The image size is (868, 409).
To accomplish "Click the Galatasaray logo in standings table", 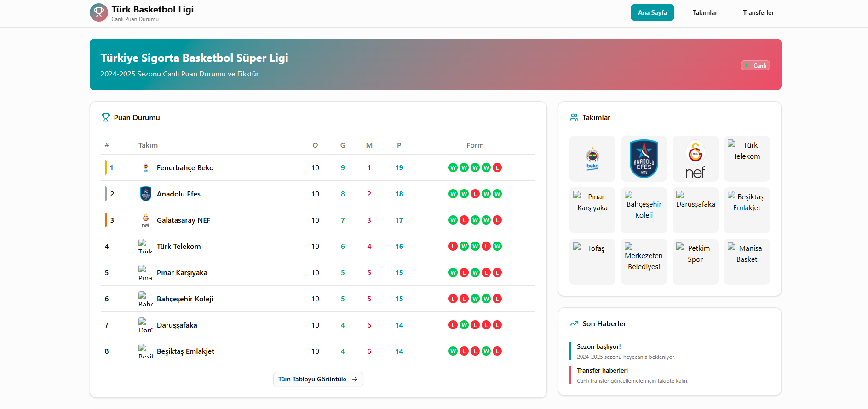I will 146,220.
